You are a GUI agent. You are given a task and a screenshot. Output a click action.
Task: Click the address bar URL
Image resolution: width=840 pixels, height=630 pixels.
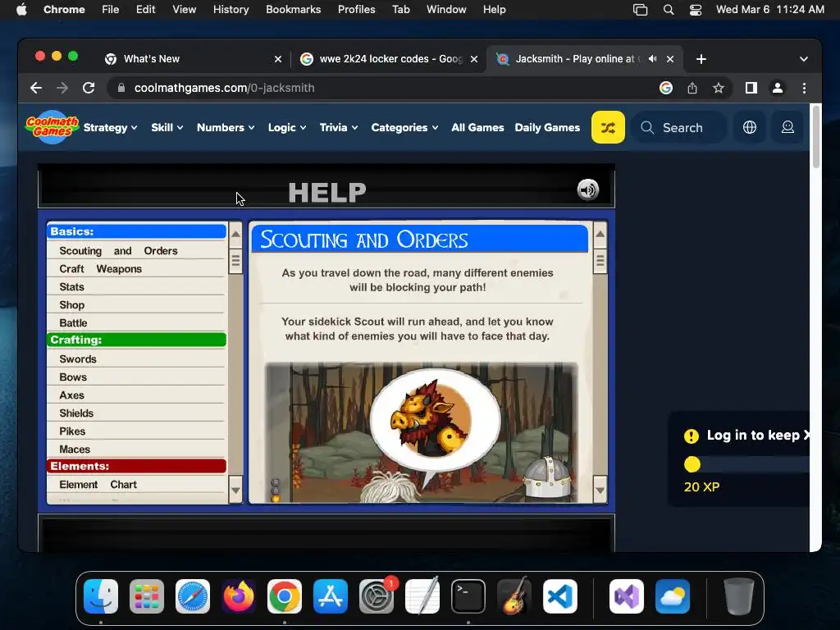pyautogui.click(x=225, y=88)
